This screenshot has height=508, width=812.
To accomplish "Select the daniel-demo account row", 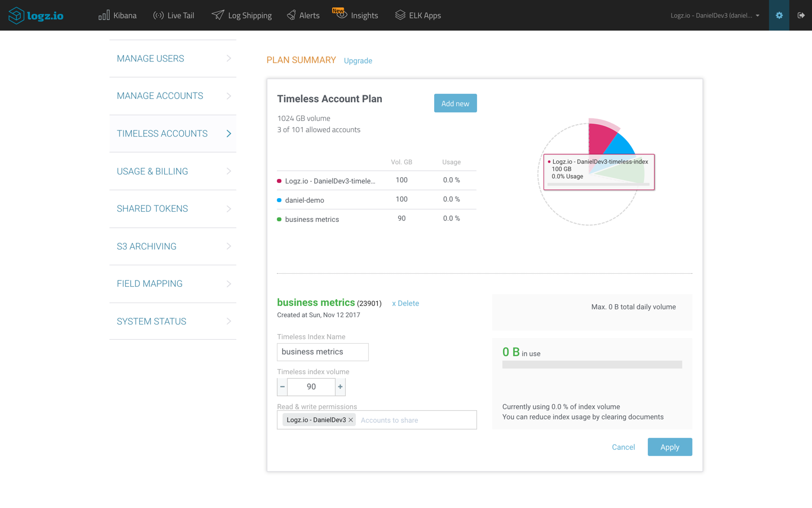I will (x=377, y=200).
